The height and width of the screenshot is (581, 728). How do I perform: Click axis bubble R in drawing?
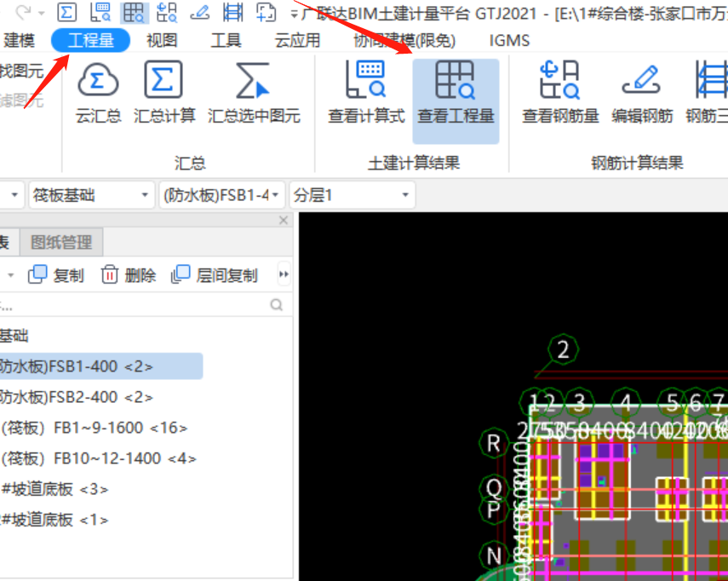point(494,444)
